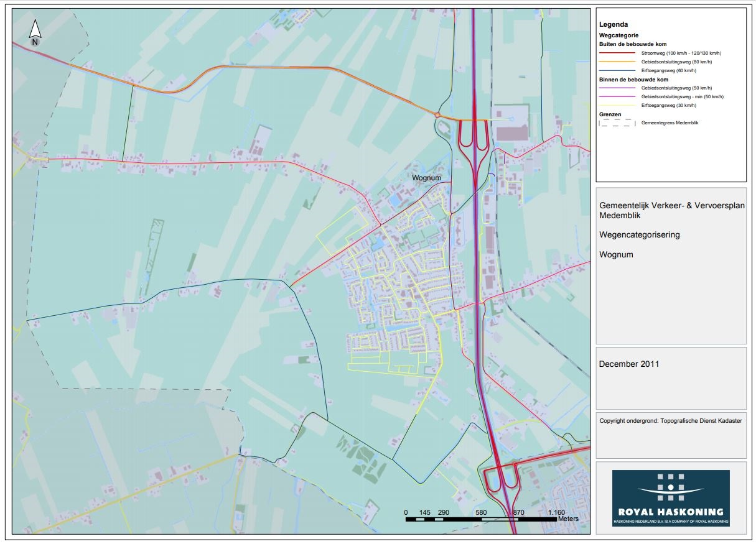Click "Meters" unit label on scale bar

pos(568,519)
